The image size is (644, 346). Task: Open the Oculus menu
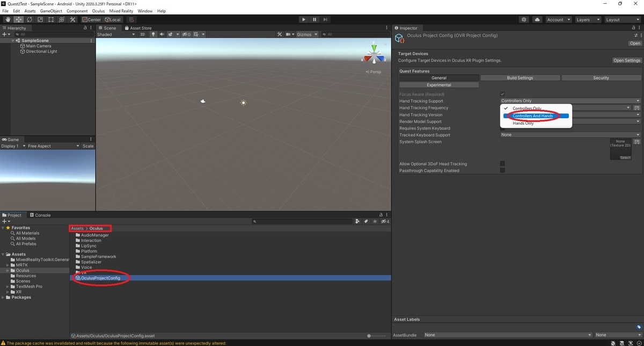click(x=98, y=11)
